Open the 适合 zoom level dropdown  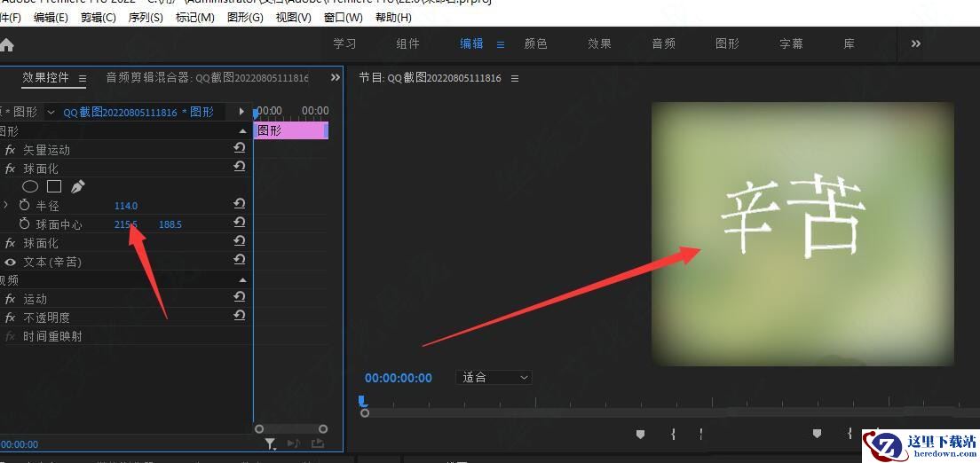click(x=494, y=377)
